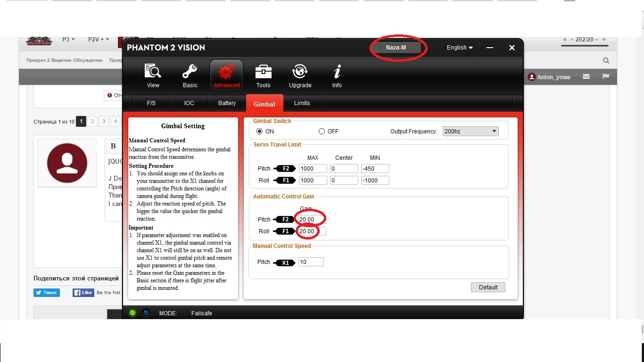Switch to the F/S tab
The height and width of the screenshot is (362, 644).
[x=151, y=103]
